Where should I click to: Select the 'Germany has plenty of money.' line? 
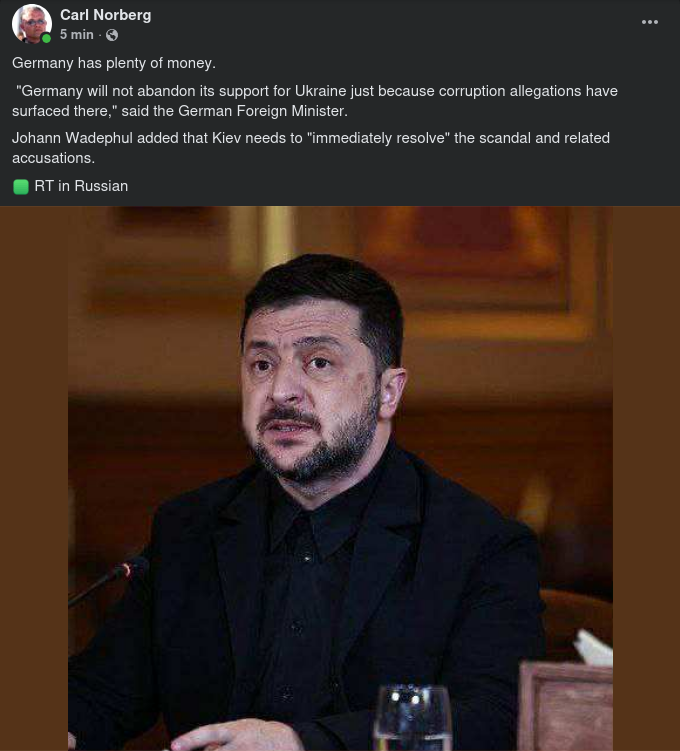(113, 63)
